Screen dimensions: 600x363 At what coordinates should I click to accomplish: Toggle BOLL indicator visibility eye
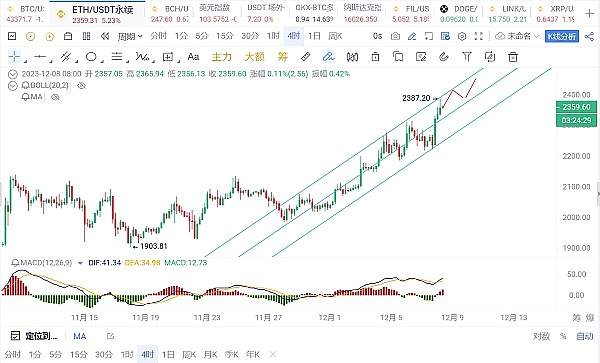[x=81, y=86]
